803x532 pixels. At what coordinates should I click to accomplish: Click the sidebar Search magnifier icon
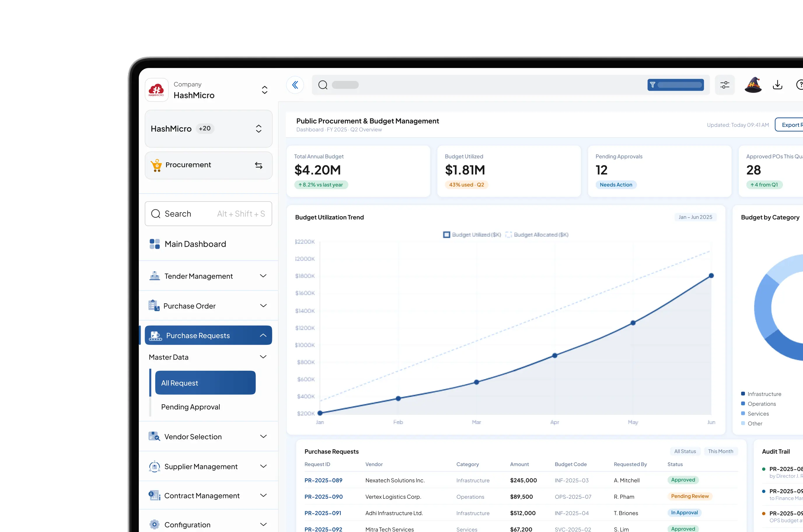tap(156, 214)
